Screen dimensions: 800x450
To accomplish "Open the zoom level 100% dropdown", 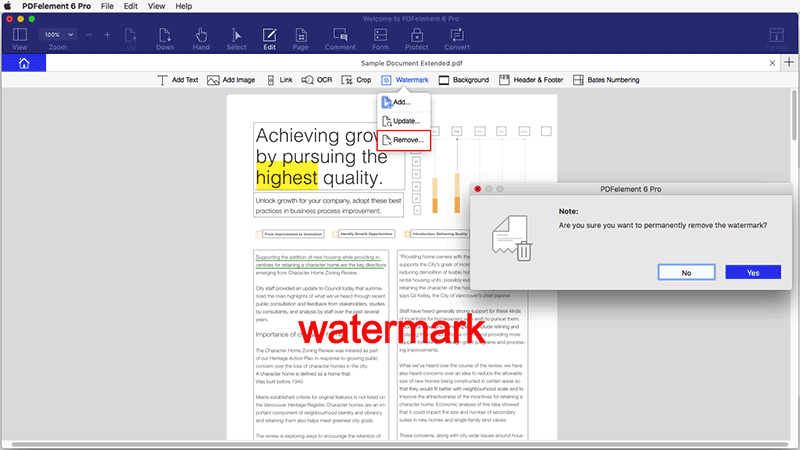I will (x=58, y=35).
